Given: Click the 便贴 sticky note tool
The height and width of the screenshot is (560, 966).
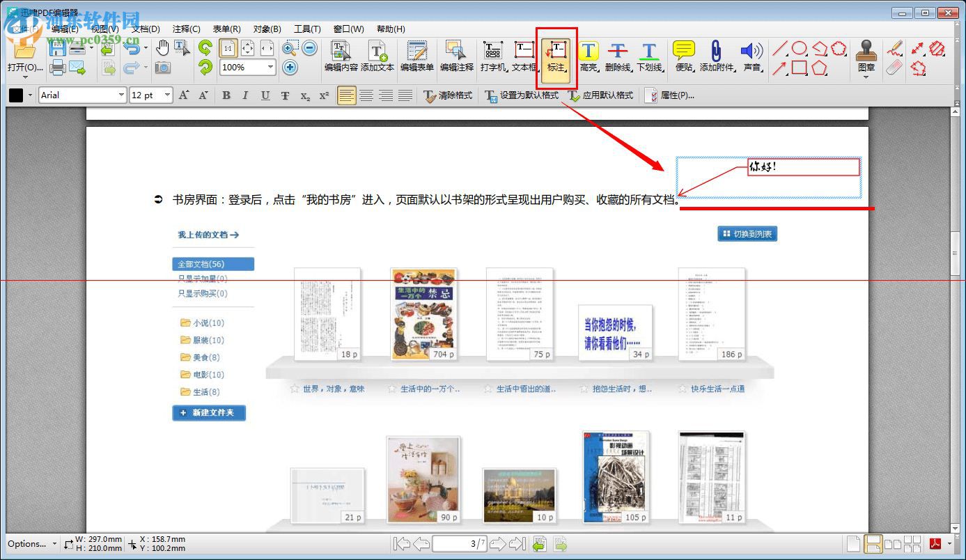Looking at the screenshot, I should click(x=683, y=57).
